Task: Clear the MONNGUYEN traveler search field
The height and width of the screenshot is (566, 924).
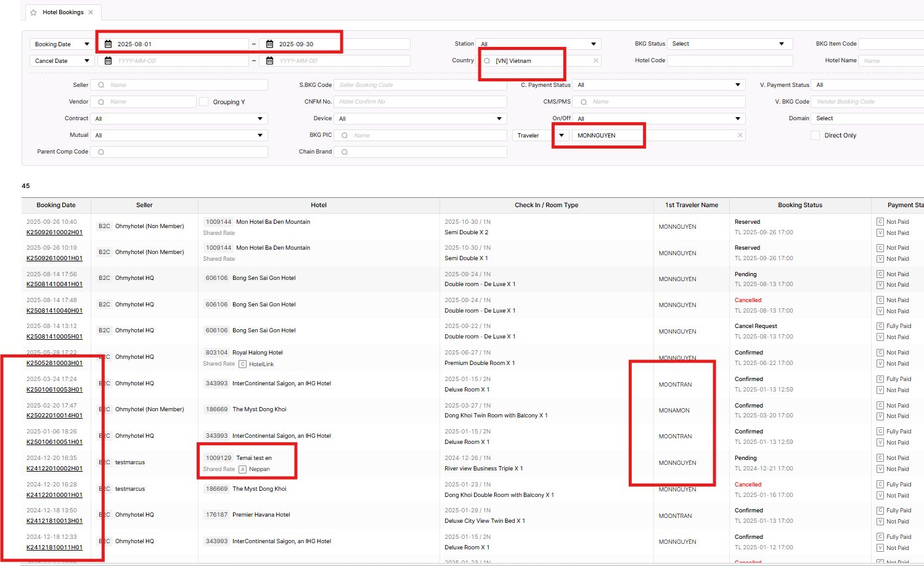Action: (x=740, y=135)
